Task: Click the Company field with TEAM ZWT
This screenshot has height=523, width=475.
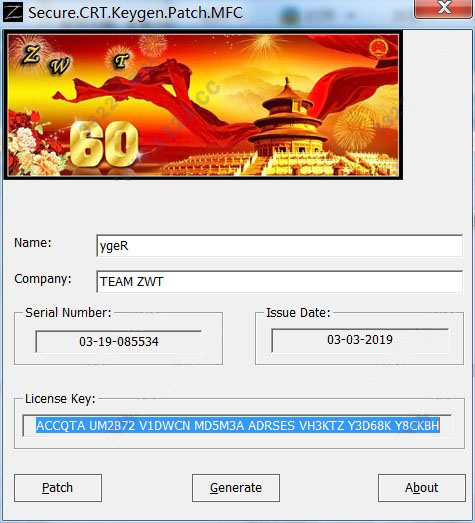Action: 280,282
